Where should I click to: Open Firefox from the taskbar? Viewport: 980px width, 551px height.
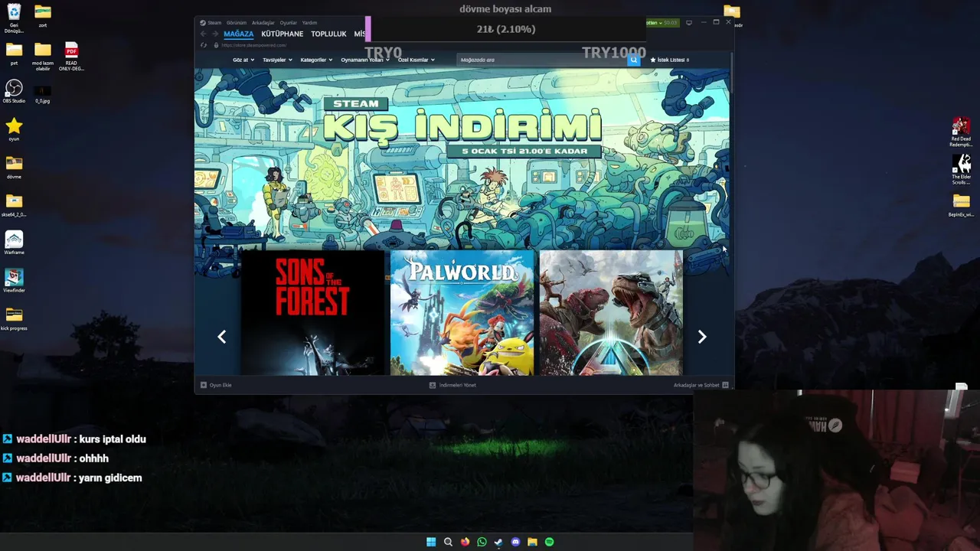tap(465, 542)
